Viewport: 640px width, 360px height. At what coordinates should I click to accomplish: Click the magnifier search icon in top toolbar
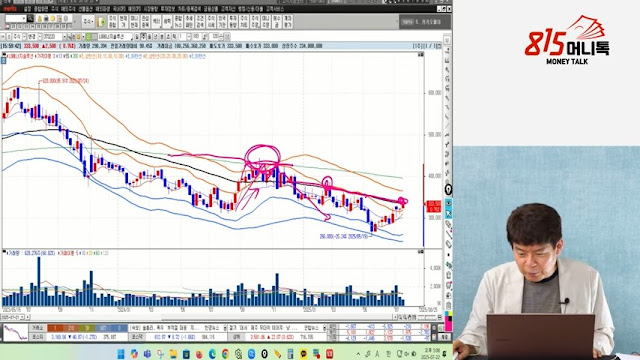[x=30, y=18]
